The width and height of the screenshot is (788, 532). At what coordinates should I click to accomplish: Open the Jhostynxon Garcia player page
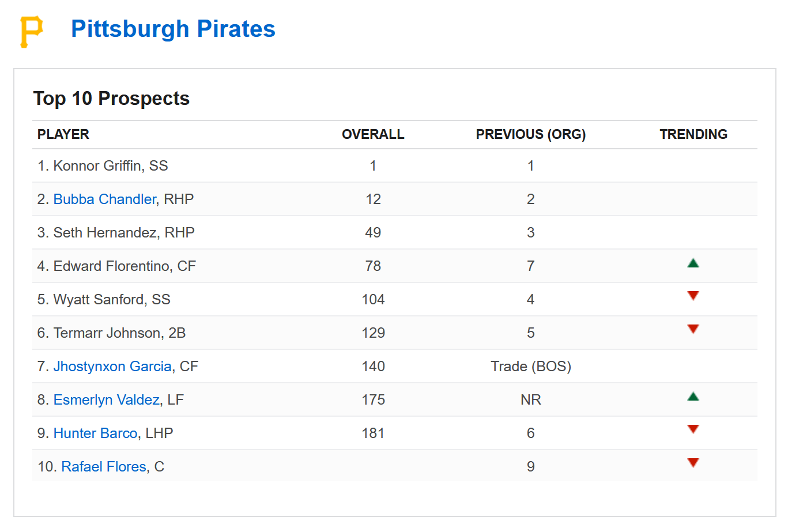click(113, 366)
